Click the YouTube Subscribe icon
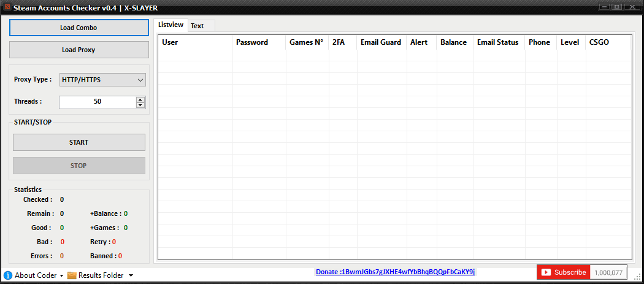 coord(546,272)
